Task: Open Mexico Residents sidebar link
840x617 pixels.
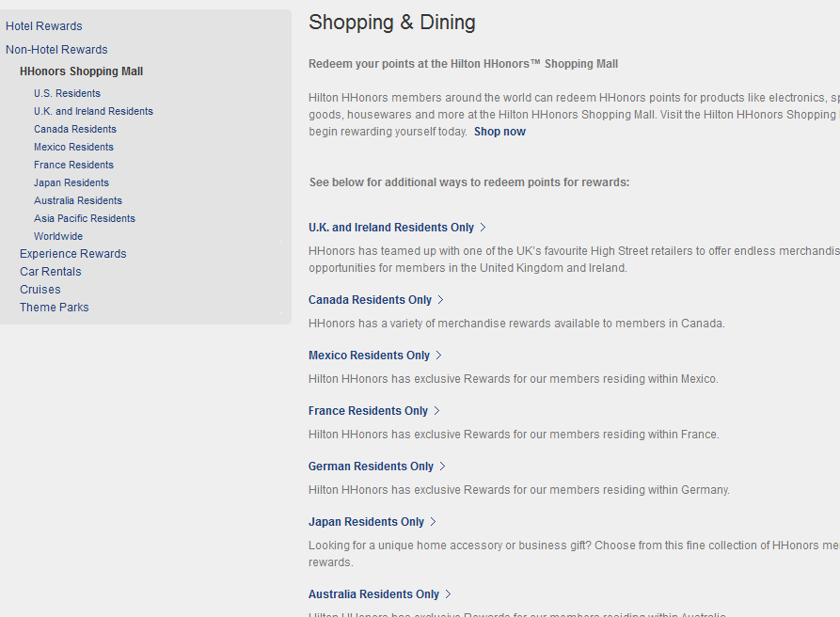Action: coord(73,147)
